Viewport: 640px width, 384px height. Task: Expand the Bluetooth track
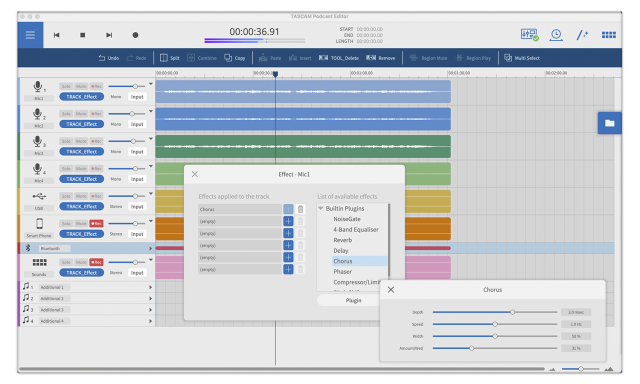tap(150, 248)
